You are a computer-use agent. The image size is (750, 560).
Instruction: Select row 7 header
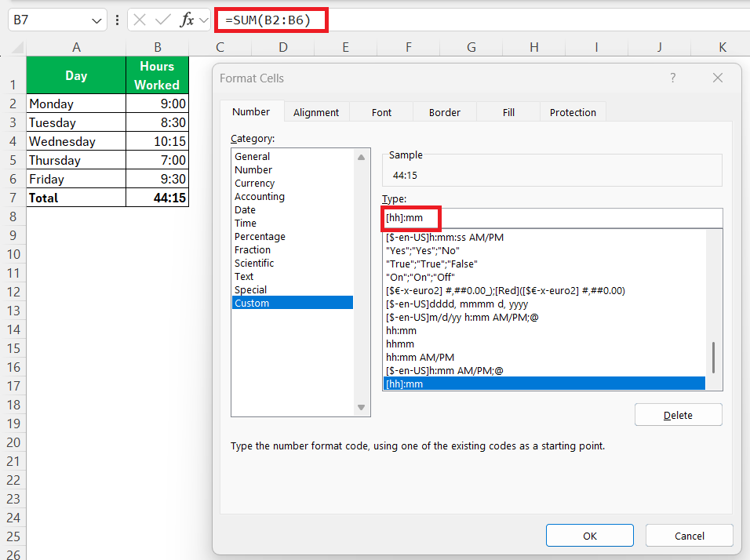click(13, 198)
